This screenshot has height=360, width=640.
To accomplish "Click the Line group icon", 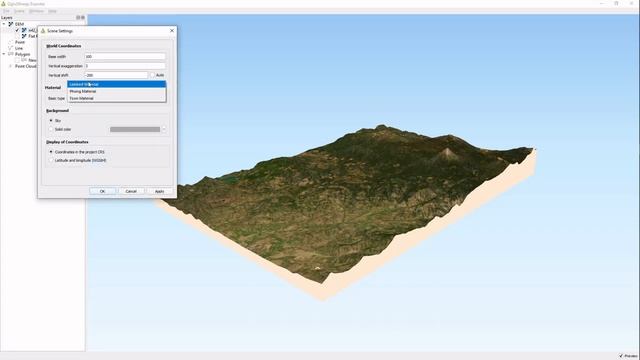I will [x=11, y=48].
